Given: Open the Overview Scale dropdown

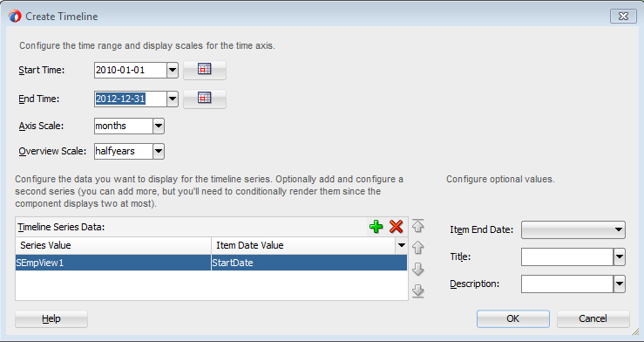Looking at the screenshot, I should pyautogui.click(x=159, y=152).
